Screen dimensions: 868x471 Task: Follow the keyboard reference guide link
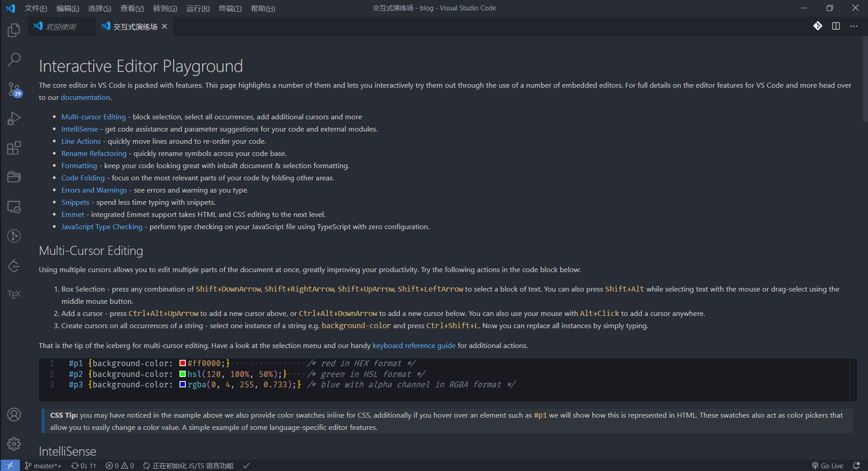pos(414,345)
